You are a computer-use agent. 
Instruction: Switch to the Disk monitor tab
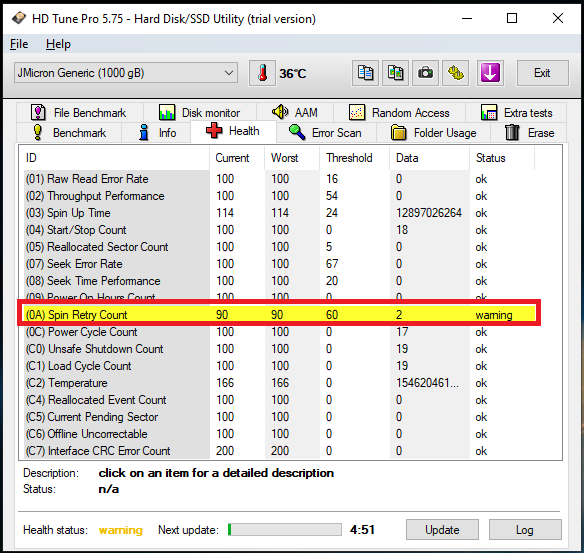coord(200,112)
